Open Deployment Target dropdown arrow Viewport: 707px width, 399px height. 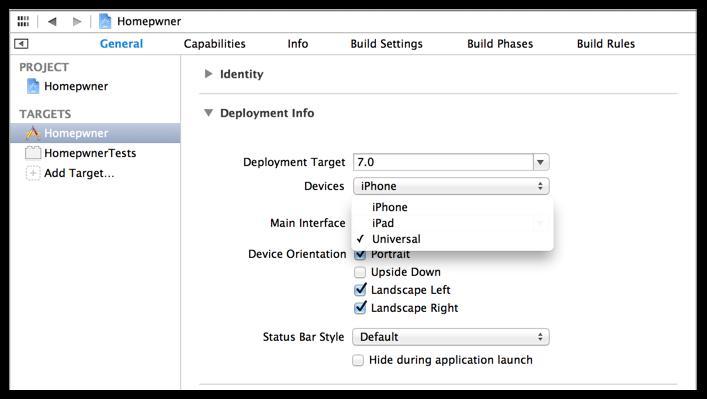(x=541, y=162)
